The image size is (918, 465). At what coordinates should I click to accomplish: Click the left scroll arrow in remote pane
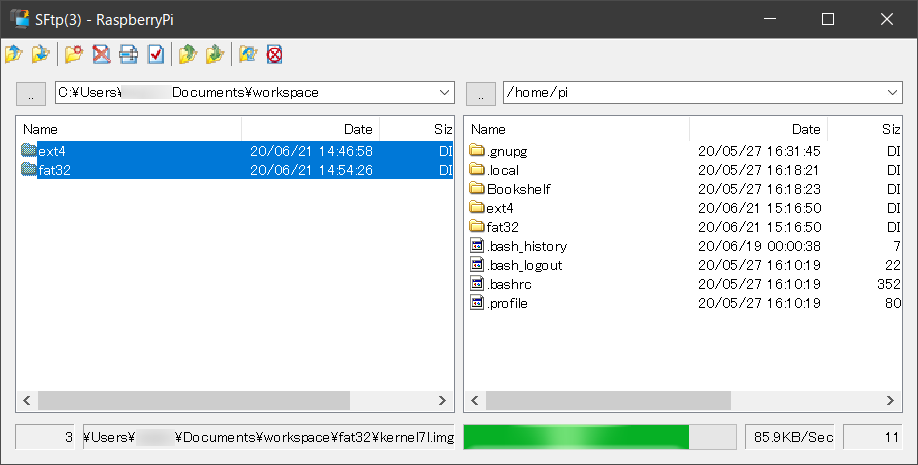pos(475,401)
